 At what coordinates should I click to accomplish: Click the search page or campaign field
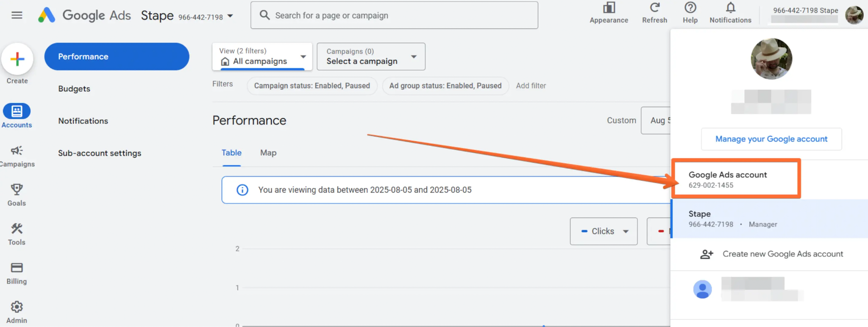tap(394, 15)
